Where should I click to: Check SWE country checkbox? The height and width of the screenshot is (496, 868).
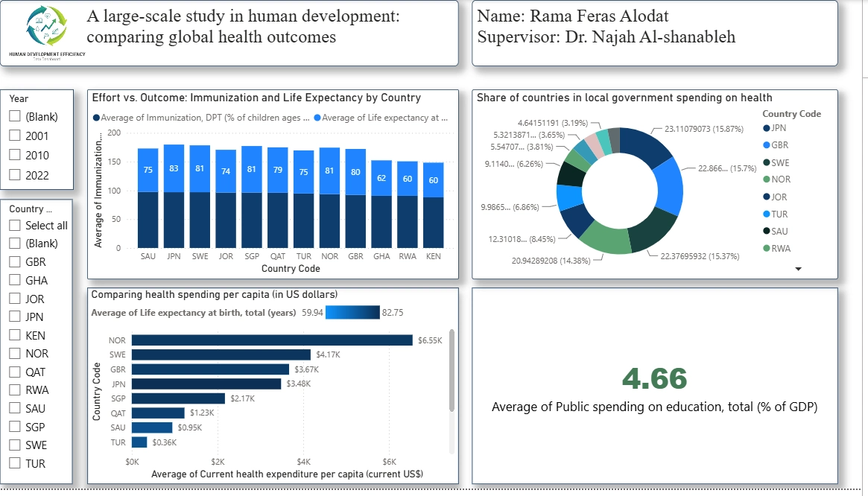pyautogui.click(x=15, y=445)
